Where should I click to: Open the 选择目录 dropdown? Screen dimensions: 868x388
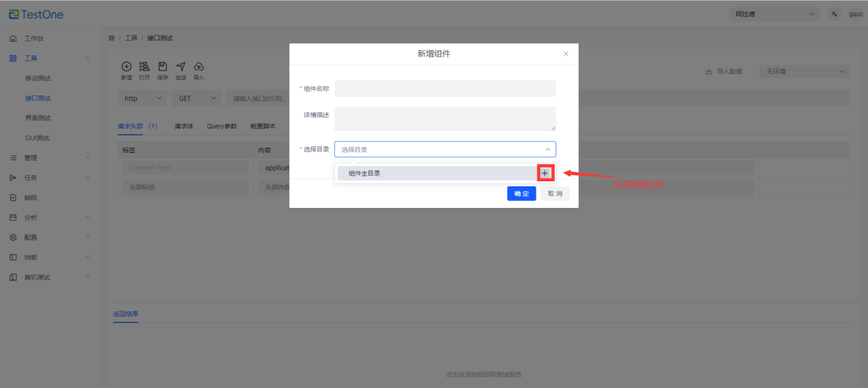pyautogui.click(x=445, y=149)
